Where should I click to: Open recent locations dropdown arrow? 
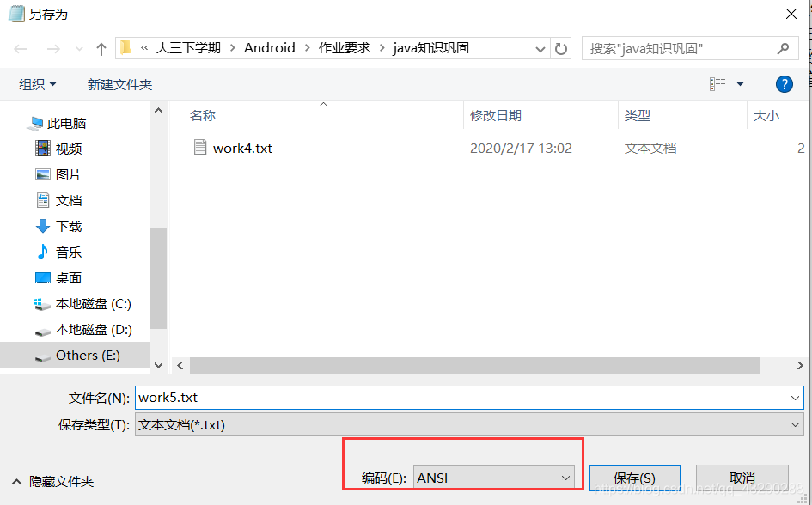[x=79, y=49]
